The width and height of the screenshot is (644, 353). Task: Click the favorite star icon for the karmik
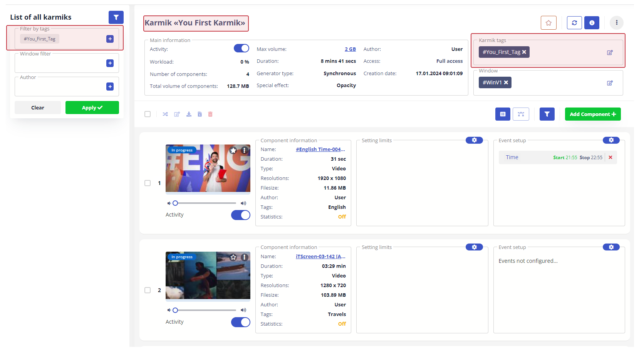pyautogui.click(x=548, y=23)
